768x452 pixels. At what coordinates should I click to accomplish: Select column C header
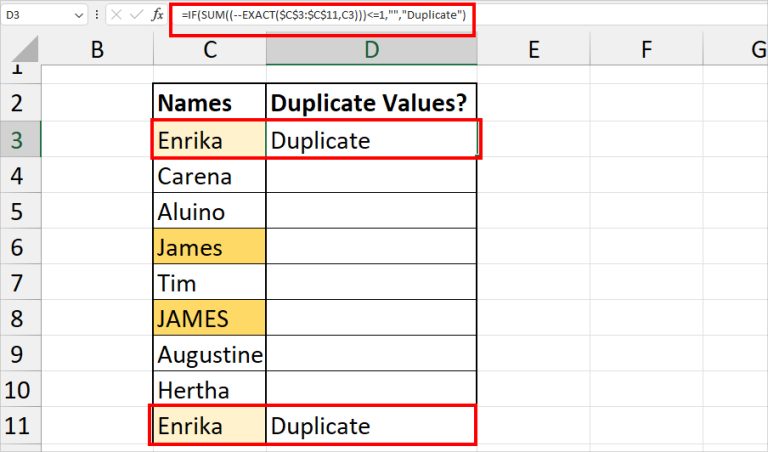pyautogui.click(x=210, y=49)
